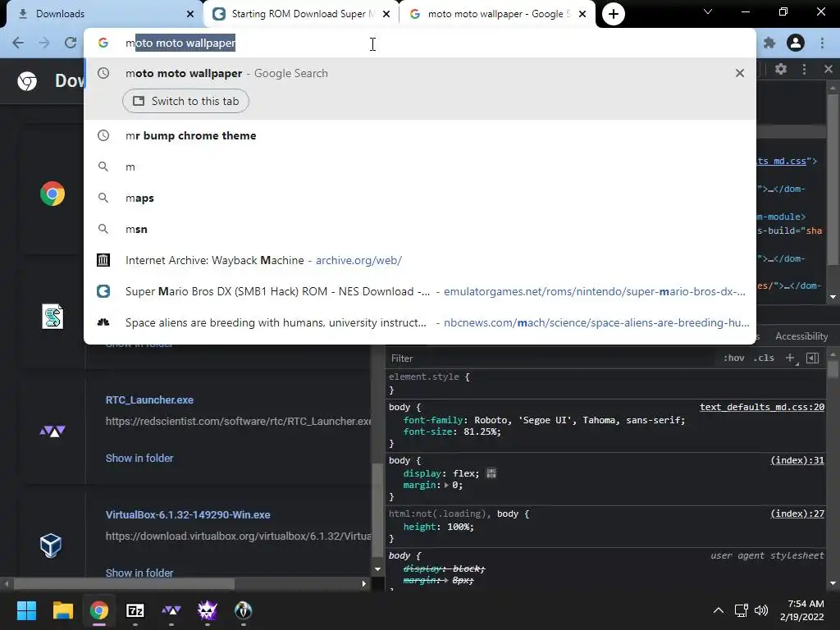Open Internet Archive Wayback Machine suggestion
Image resolution: width=840 pixels, height=630 pixels.
coord(419,260)
